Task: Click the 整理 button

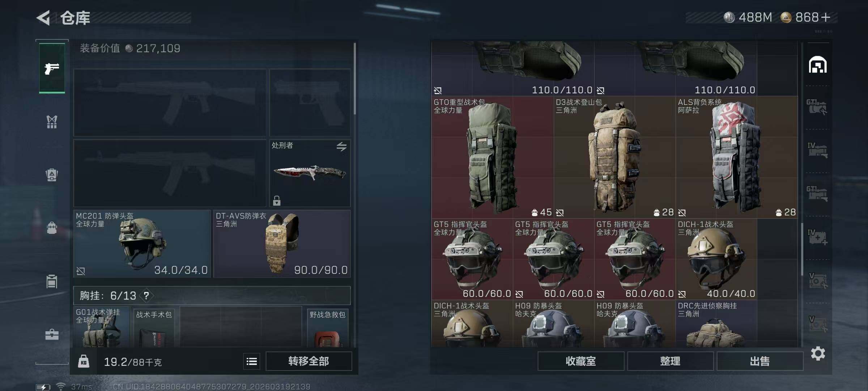Action: 670,361
